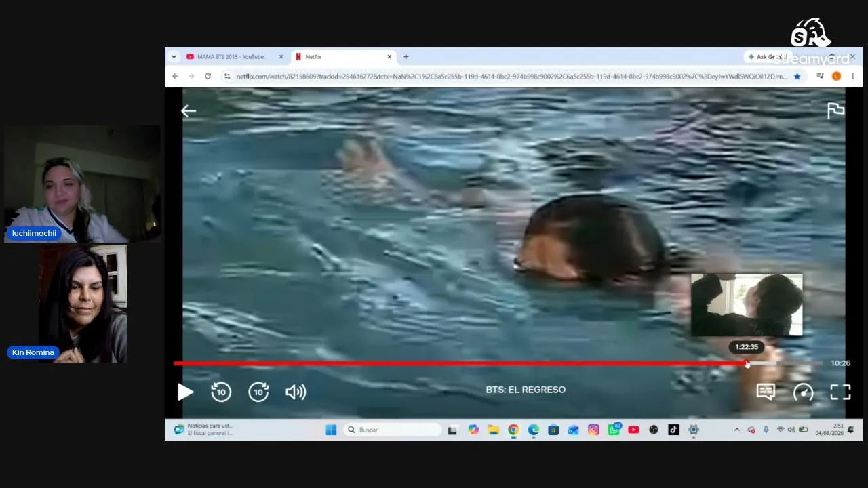Expand the tab search dropdown arrow

(174, 57)
